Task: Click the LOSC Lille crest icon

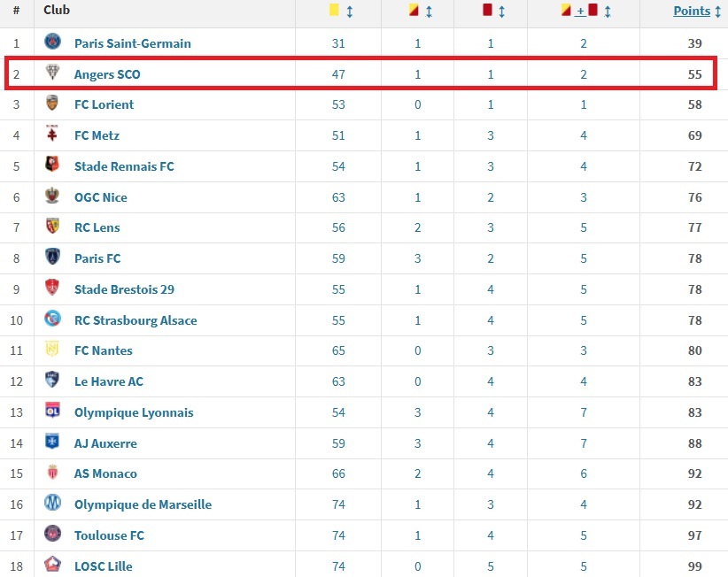Action: [52, 564]
